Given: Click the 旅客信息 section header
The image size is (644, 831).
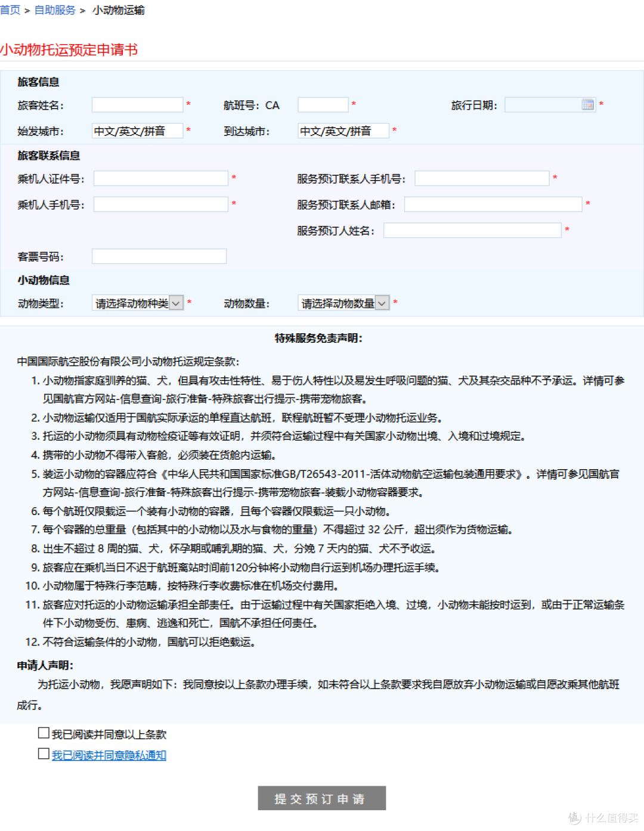Looking at the screenshot, I should [38, 82].
